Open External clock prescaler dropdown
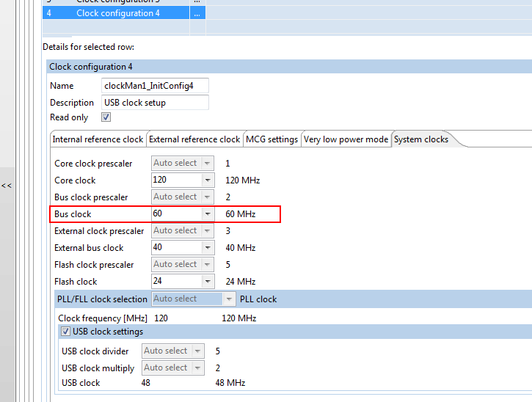 [183, 230]
